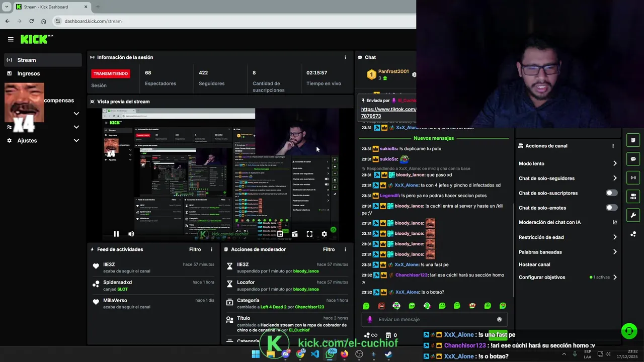Open Visual Studio Code from taskbar
The width and height of the screenshot is (644, 362).
315,354
